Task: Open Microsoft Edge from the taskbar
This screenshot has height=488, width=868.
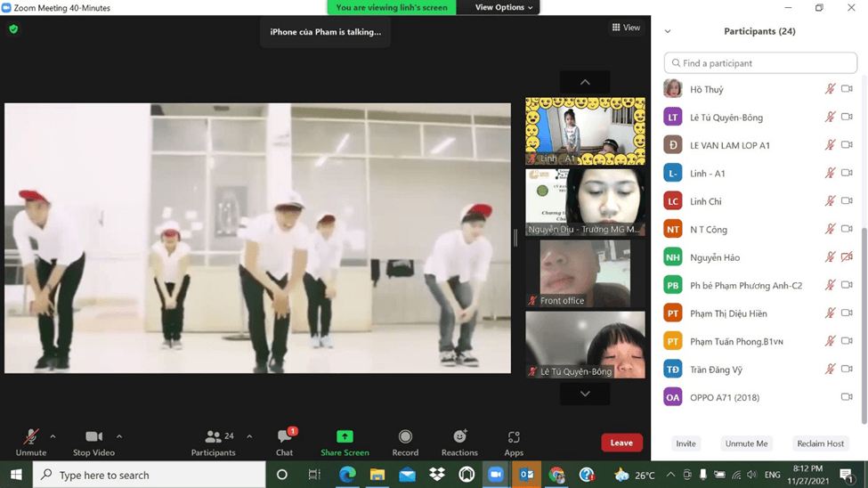Action: coord(347,475)
